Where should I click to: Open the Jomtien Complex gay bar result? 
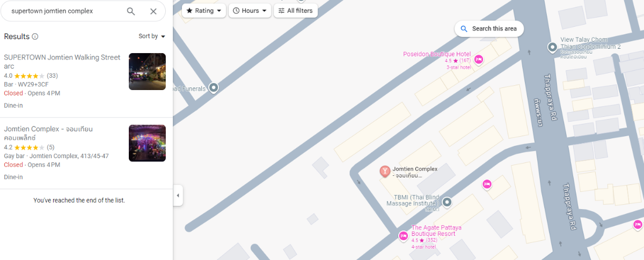(x=86, y=153)
